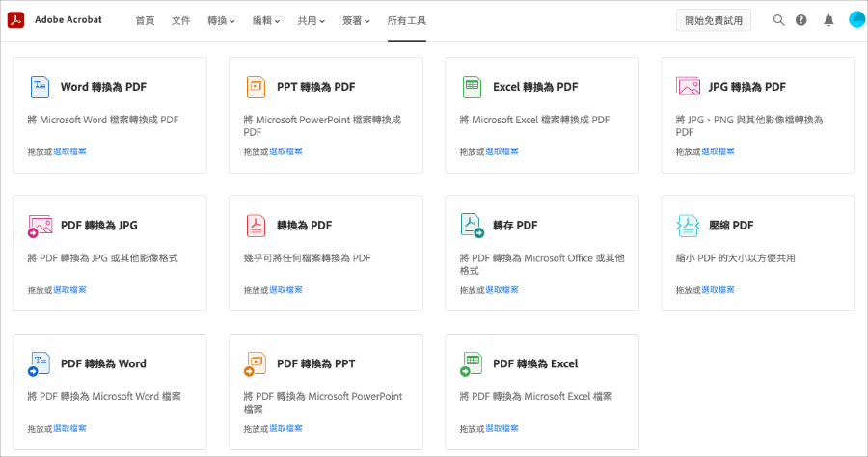Click the PPT 轉換為 PDF card title
Image resolution: width=868 pixels, height=457 pixels.
coord(316,87)
